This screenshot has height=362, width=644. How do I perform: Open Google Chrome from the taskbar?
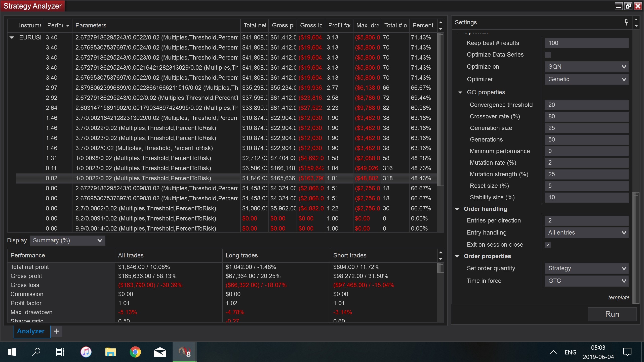coord(135,352)
